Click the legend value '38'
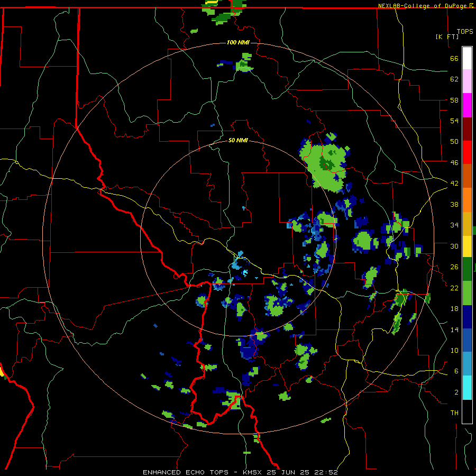The width and height of the screenshot is (476, 476). tap(454, 204)
